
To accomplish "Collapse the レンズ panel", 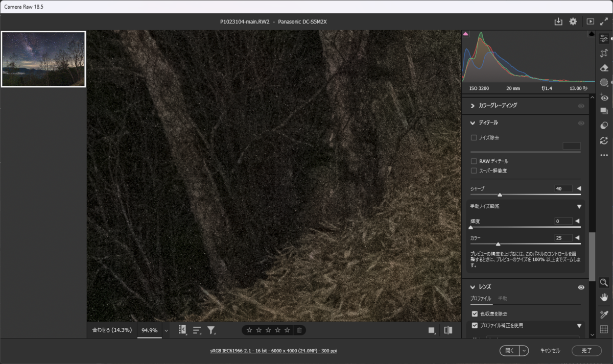I will pos(473,287).
